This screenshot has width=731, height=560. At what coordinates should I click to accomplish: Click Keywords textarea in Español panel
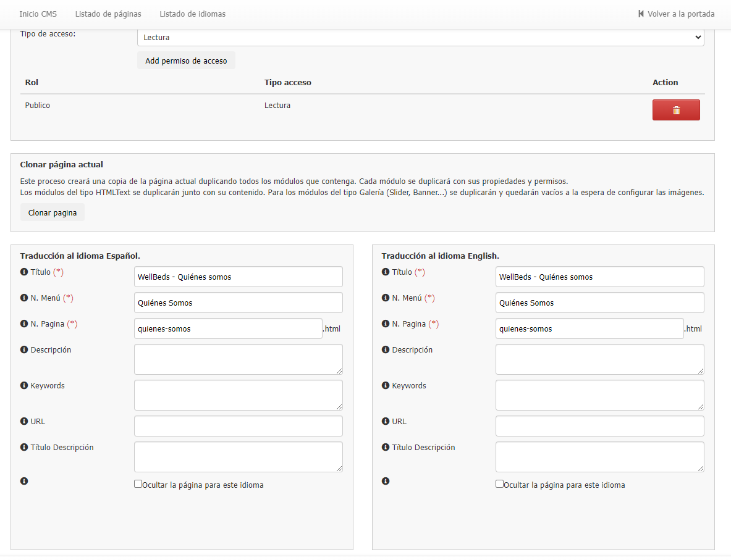pyautogui.click(x=239, y=395)
